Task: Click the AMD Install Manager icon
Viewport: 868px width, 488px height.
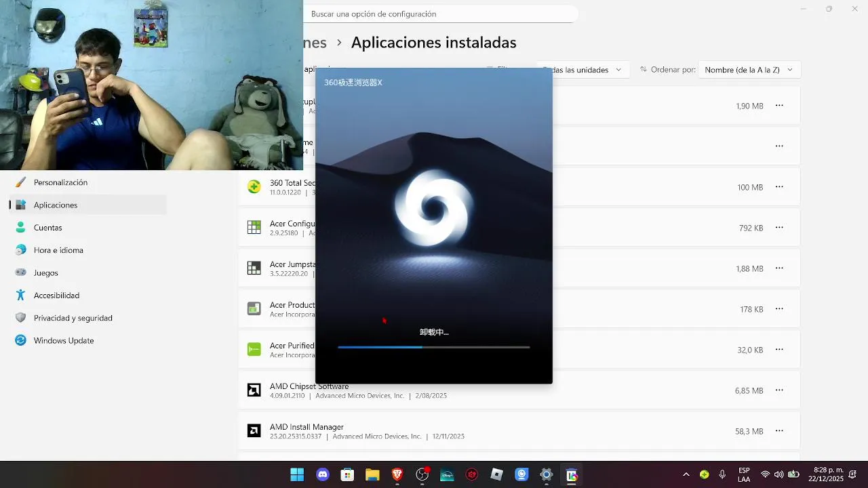Action: [254, 431]
